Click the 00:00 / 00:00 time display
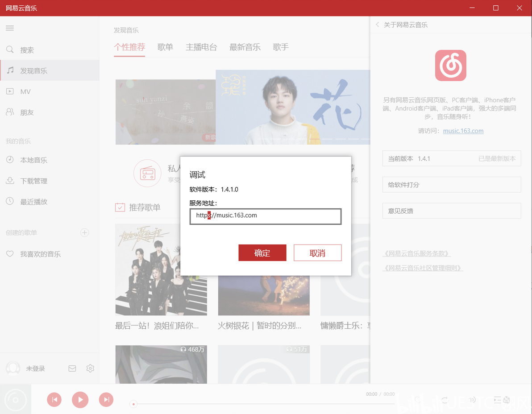 click(380, 394)
